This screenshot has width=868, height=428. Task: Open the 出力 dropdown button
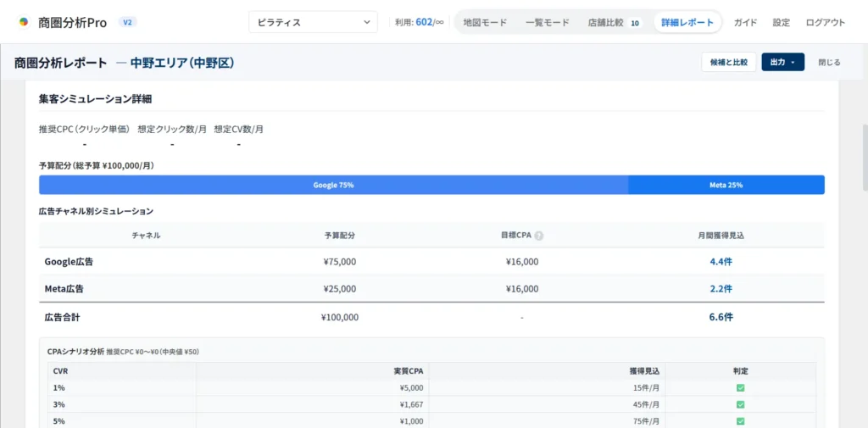point(782,62)
